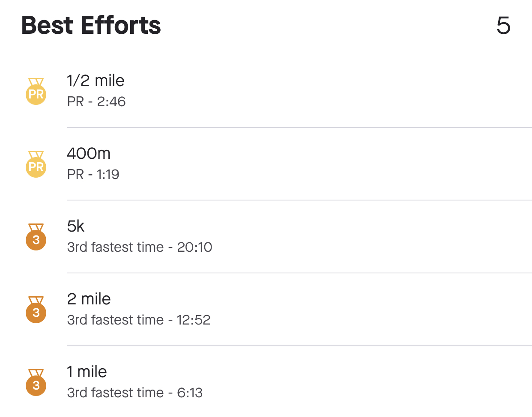Click the 12:52 time value
The height and width of the screenshot is (417, 532).
[x=194, y=320]
